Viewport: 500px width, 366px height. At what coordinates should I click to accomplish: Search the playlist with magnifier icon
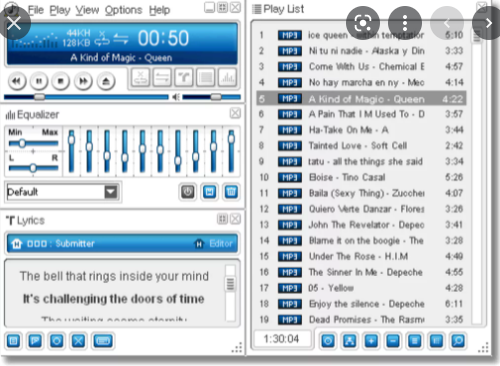(x=458, y=341)
